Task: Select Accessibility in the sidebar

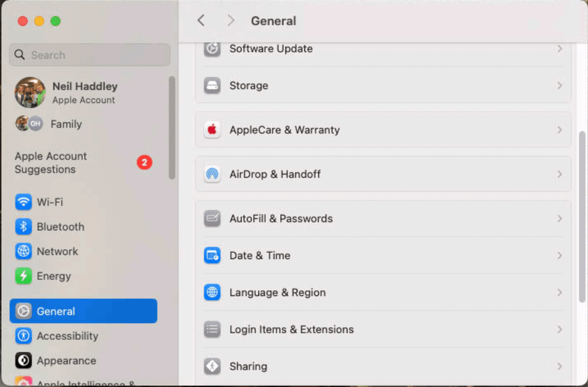Action: click(x=83, y=336)
